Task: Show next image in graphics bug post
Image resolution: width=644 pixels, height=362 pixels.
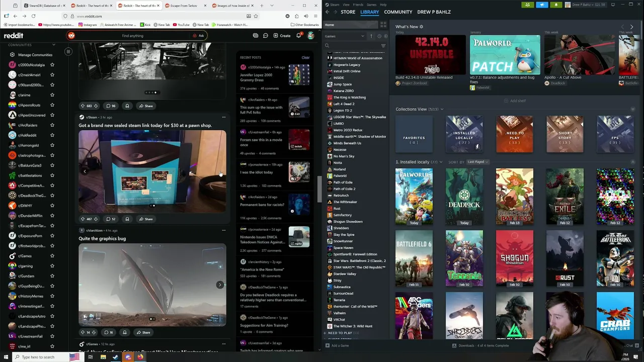Action: 219,285
